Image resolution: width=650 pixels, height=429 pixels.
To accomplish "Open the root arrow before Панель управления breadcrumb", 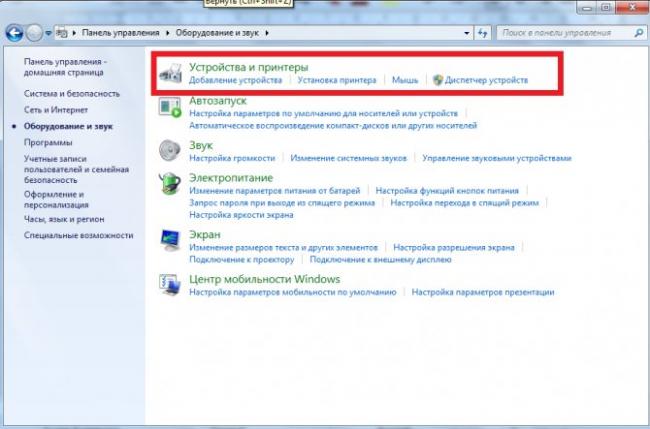I will (74, 33).
